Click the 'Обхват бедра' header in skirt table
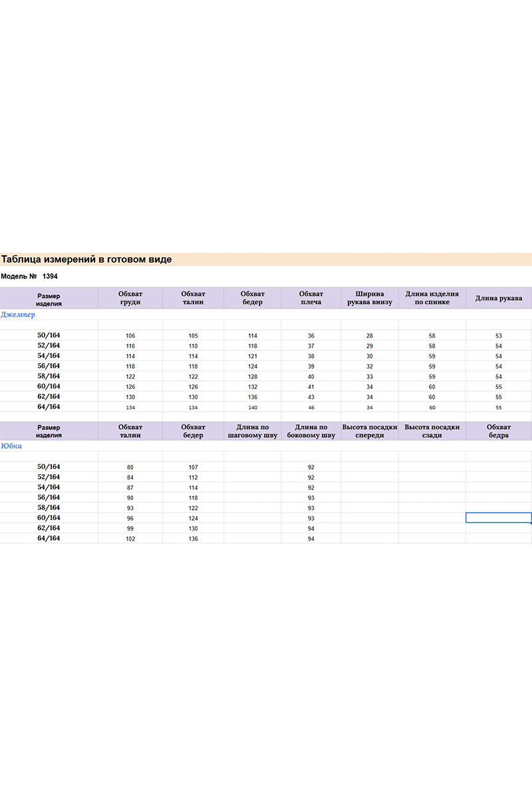 coord(498,431)
